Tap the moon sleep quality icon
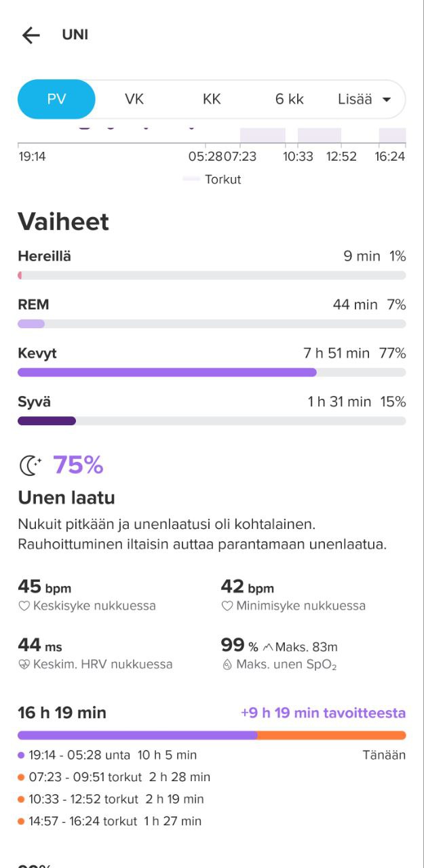424x868 pixels. 31,465
